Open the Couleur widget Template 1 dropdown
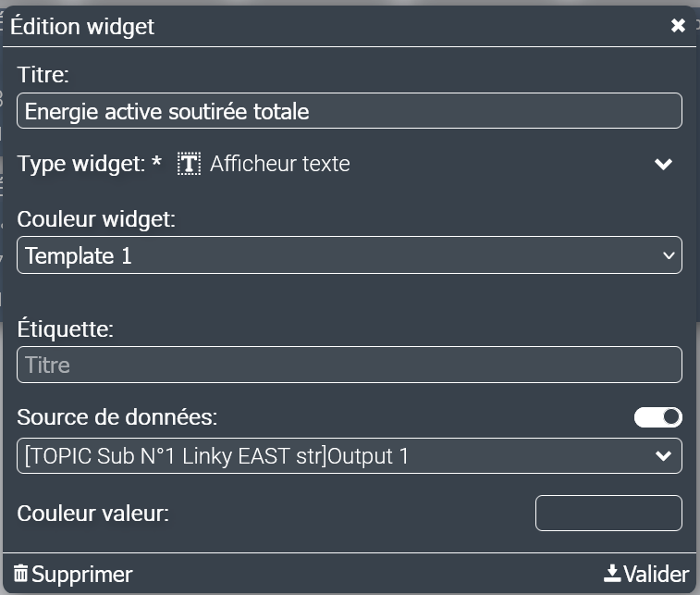700x595 pixels. click(350, 255)
